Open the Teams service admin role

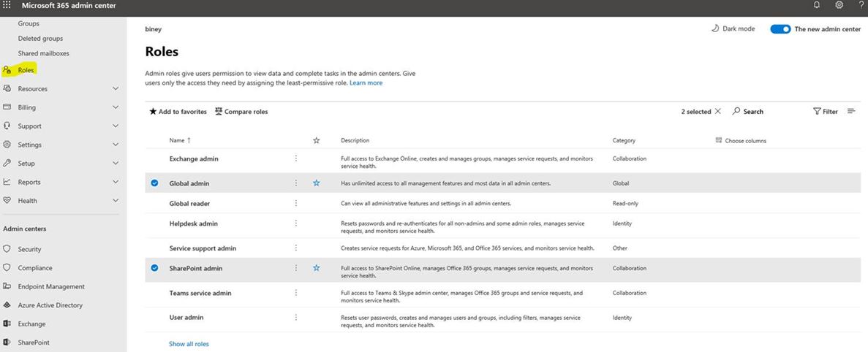[200, 293]
